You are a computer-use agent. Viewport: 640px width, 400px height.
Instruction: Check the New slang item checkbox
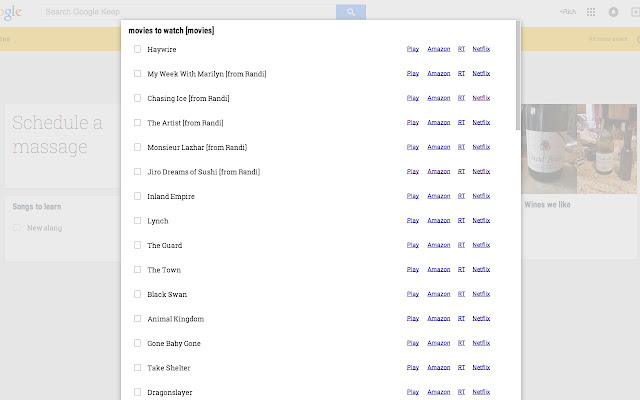coord(17,228)
